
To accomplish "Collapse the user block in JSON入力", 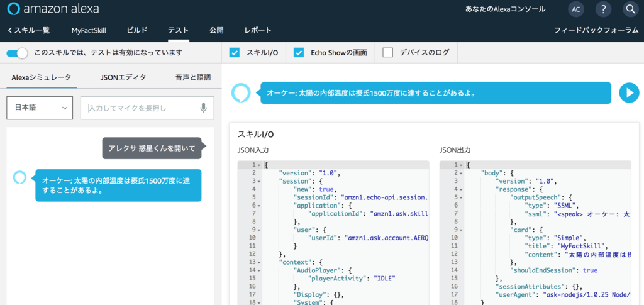I will pos(258,229).
